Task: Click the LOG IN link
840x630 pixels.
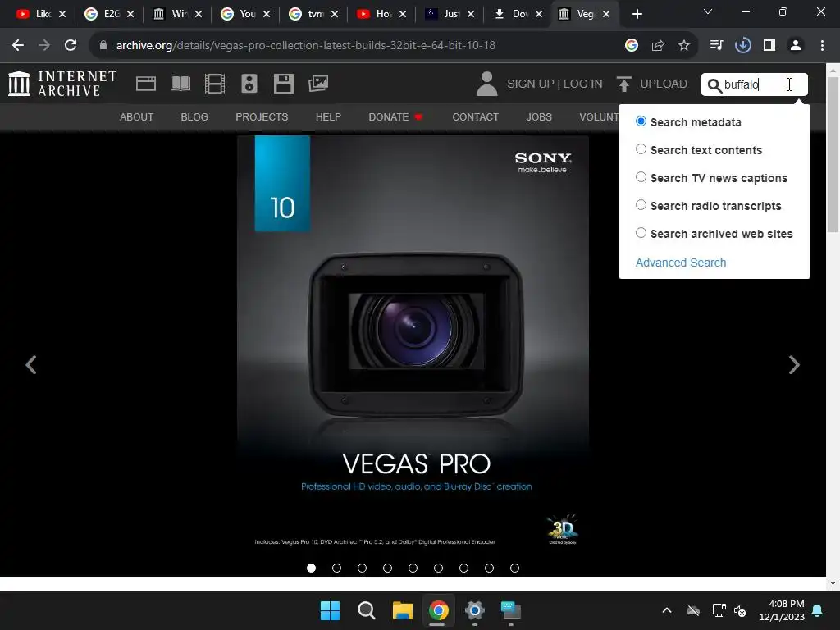Action: coord(583,84)
